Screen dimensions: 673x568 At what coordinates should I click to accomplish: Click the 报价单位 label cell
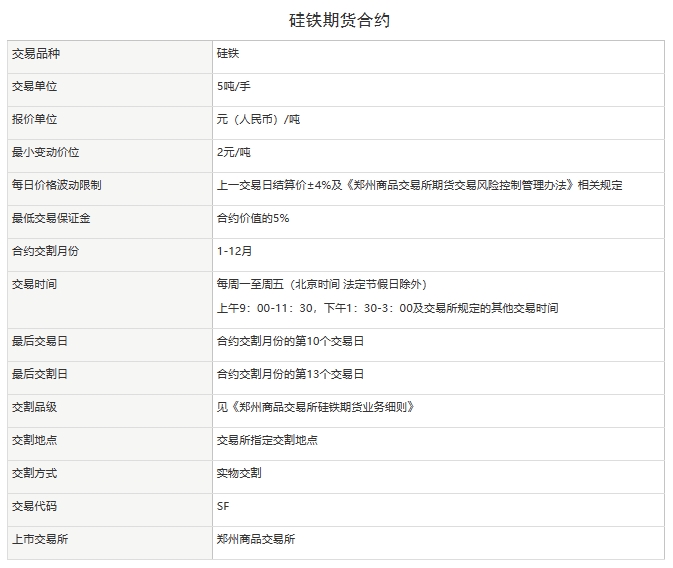click(x=36, y=119)
